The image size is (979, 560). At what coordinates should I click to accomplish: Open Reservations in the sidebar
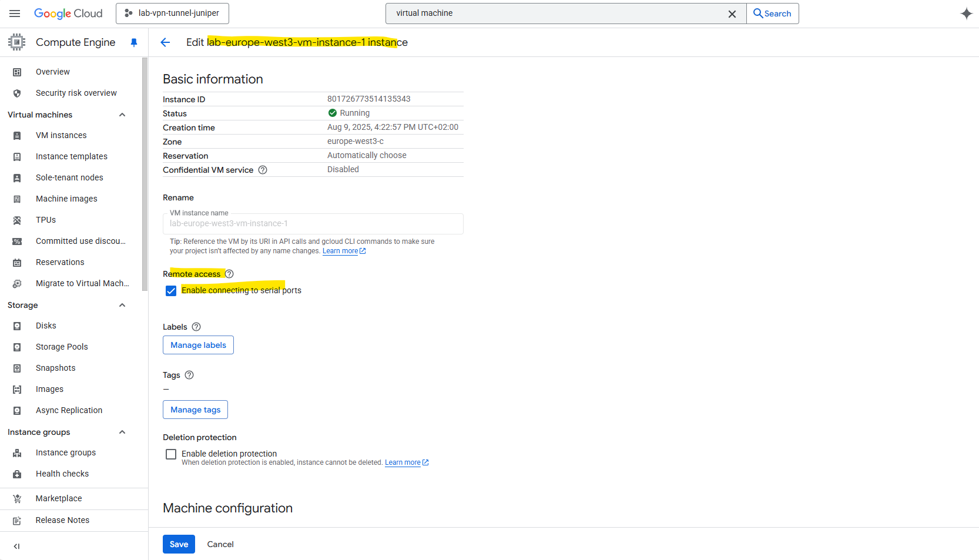(60, 262)
